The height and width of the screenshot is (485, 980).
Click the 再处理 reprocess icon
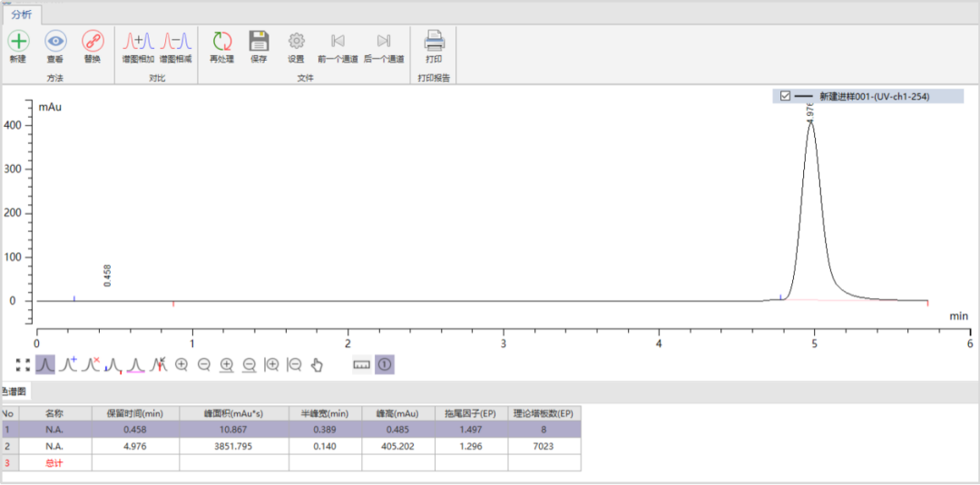[222, 41]
